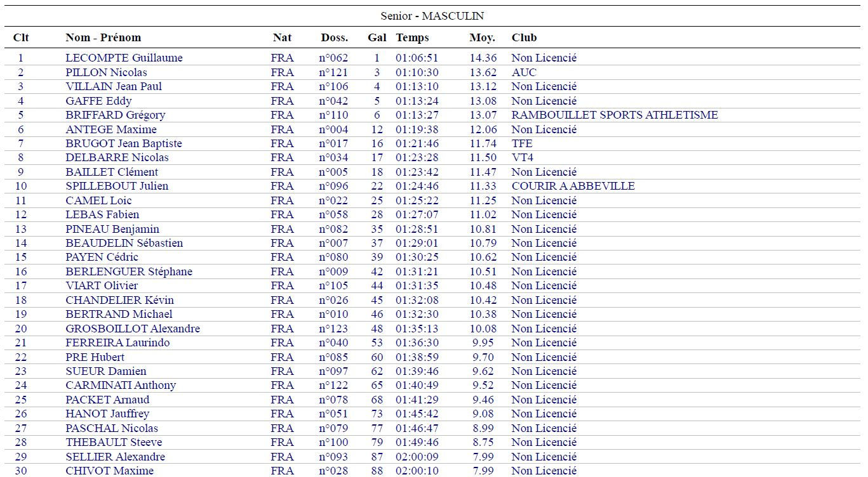
Task: Select the name LEBAS Fabien
Action: point(102,214)
